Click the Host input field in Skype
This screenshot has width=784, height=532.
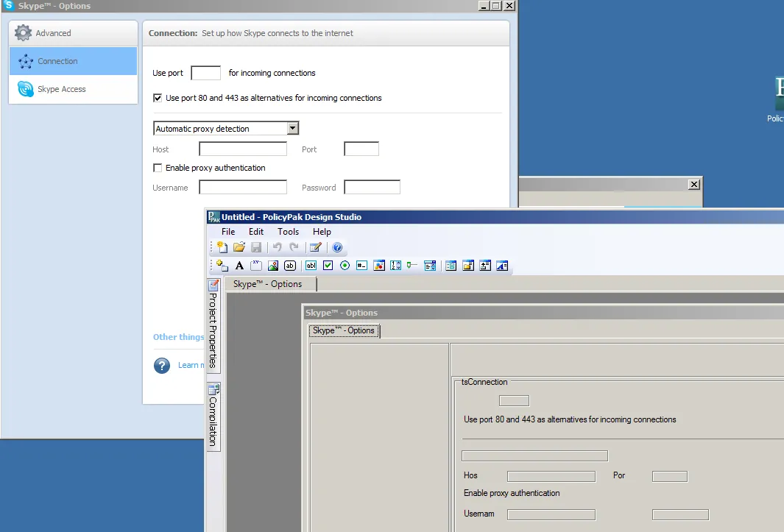[243, 149]
